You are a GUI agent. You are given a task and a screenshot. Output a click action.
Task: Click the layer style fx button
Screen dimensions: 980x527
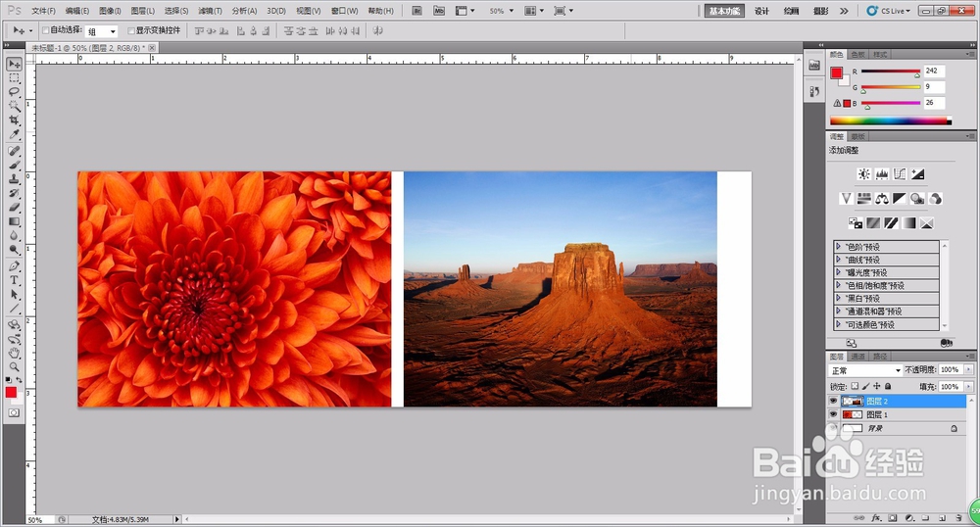click(876, 517)
